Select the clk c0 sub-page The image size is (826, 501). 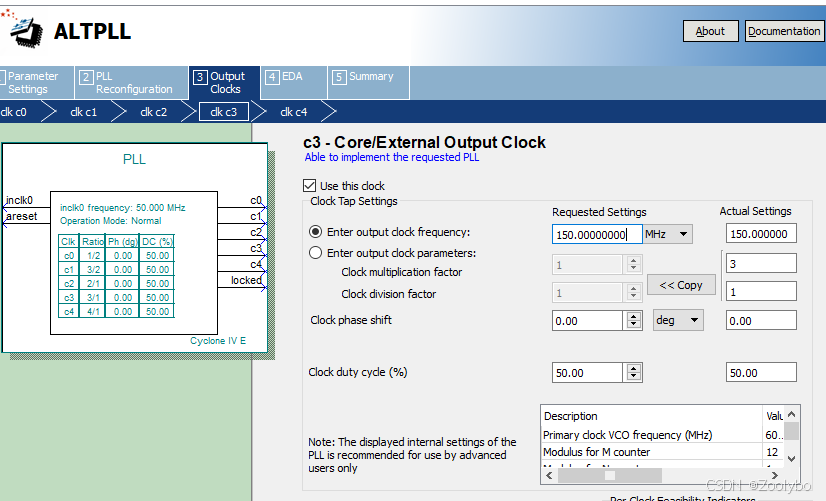click(14, 112)
